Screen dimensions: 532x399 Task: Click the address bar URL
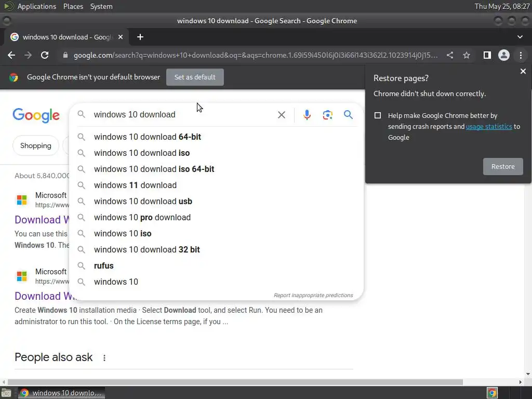coord(256,55)
